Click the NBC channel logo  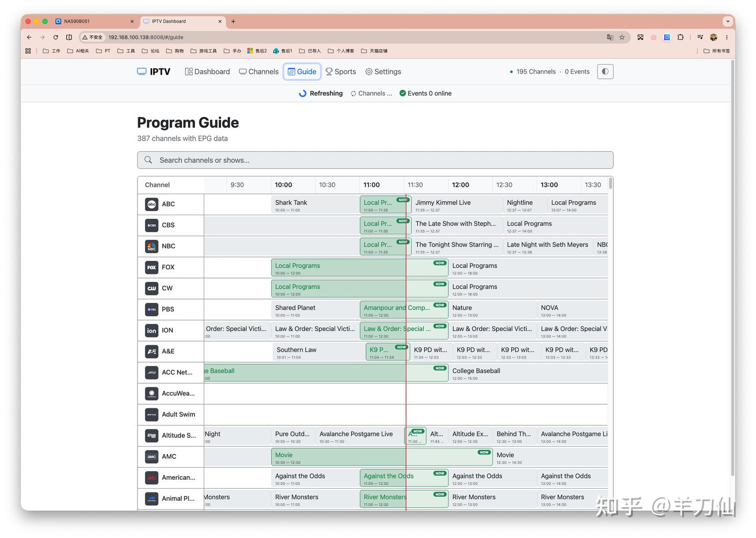(x=152, y=246)
